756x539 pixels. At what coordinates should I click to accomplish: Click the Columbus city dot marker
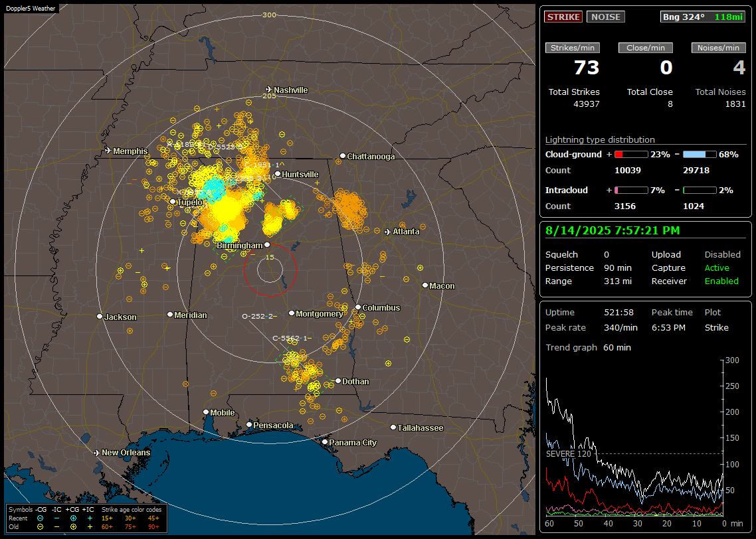click(358, 307)
